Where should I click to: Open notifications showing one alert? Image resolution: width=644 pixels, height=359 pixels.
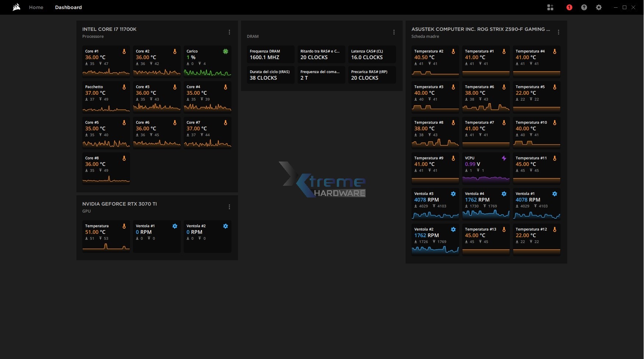(569, 7)
